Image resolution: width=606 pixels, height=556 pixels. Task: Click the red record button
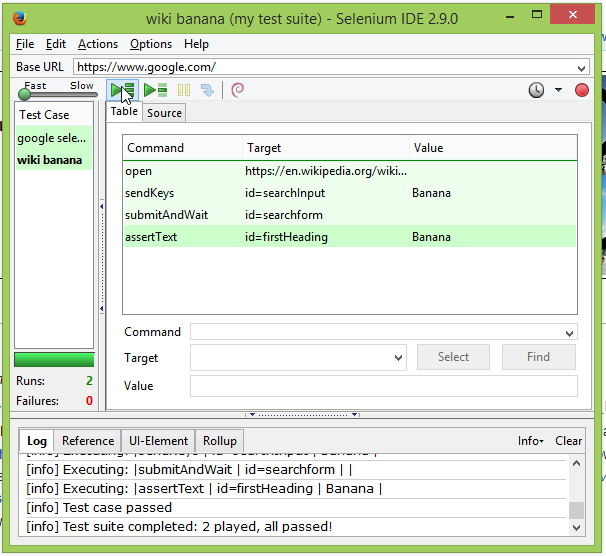582,90
